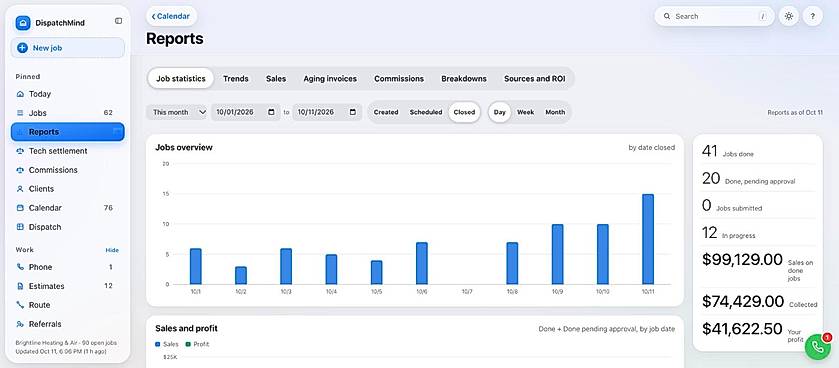This screenshot has width=839, height=368.
Task: Go back to Calendar
Action: click(x=171, y=17)
